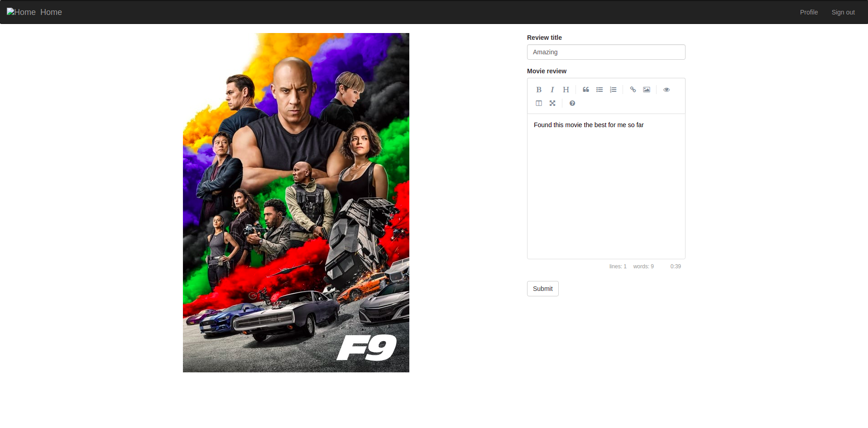Image resolution: width=868 pixels, height=428 pixels.
Task: Click the Home logo image in navbar
Action: tap(21, 12)
